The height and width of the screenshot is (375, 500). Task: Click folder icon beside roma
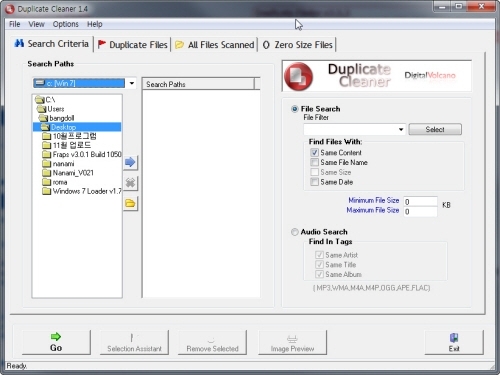tap(47, 182)
